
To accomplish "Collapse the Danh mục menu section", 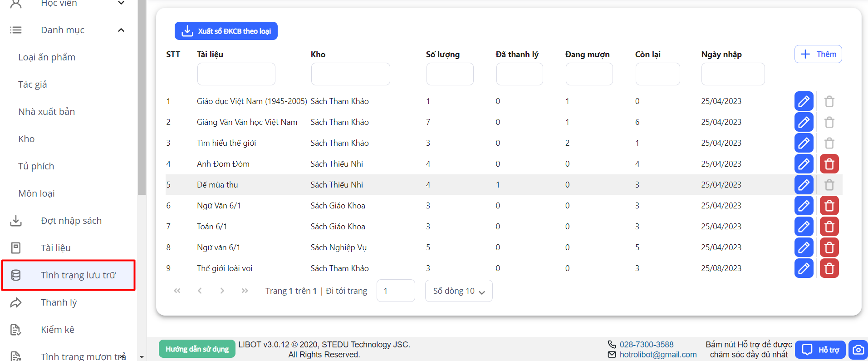I will [x=121, y=30].
